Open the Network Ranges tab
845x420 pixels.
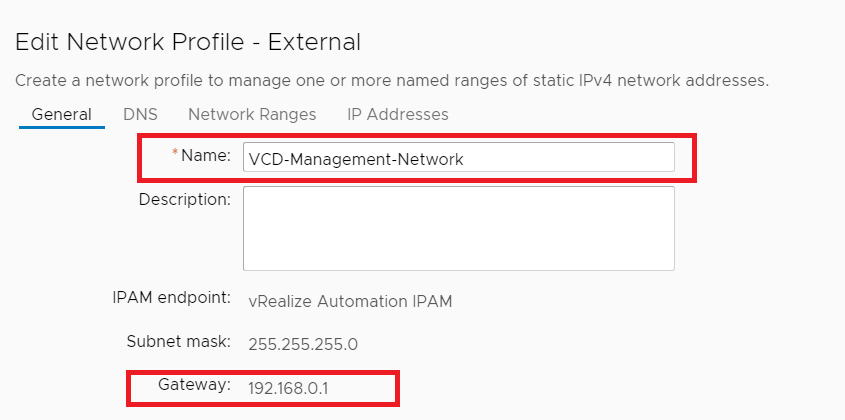(x=252, y=114)
